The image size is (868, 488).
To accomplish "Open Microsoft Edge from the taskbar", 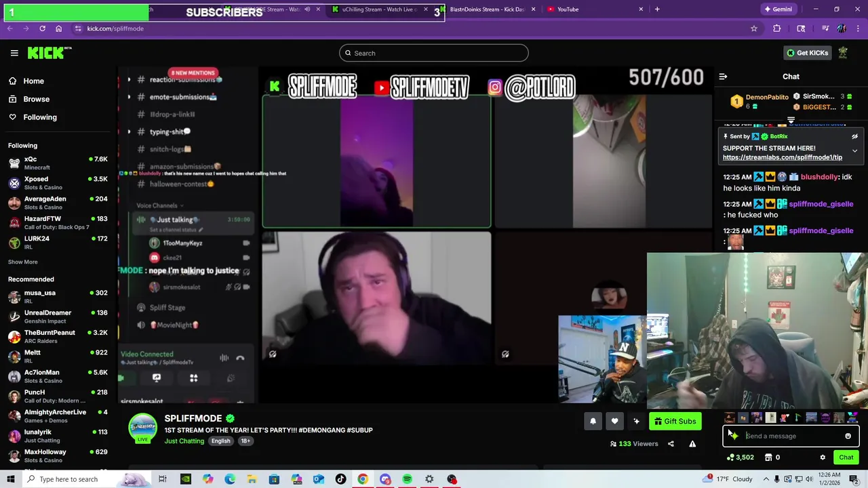I will (230, 479).
